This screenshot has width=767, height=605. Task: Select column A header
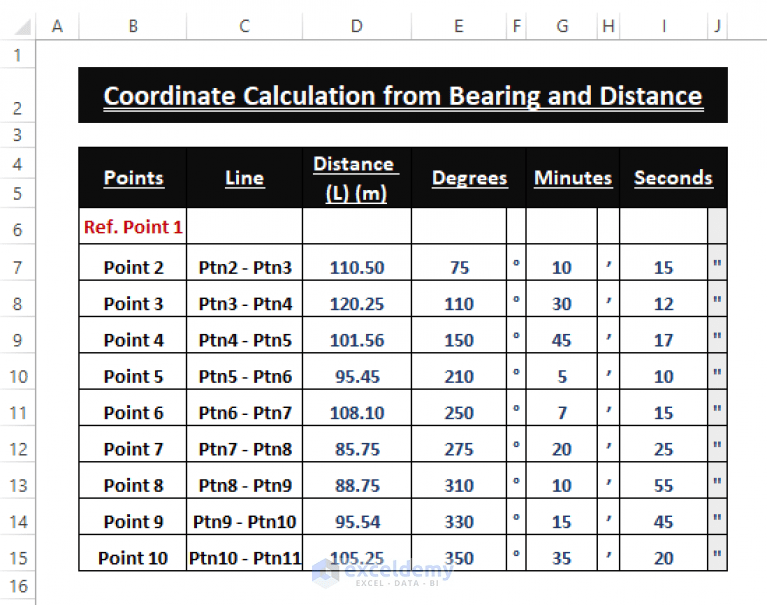click(x=57, y=26)
